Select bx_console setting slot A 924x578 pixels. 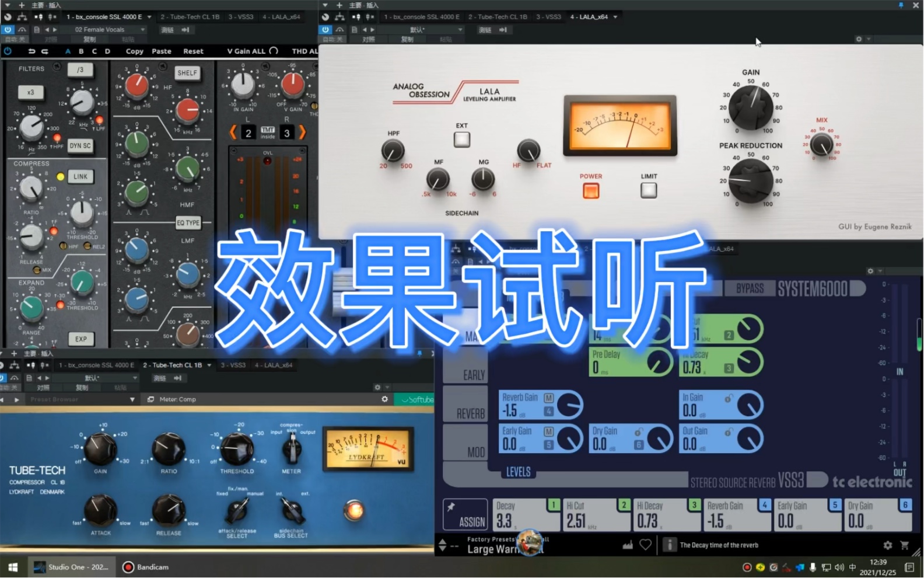pyautogui.click(x=68, y=51)
